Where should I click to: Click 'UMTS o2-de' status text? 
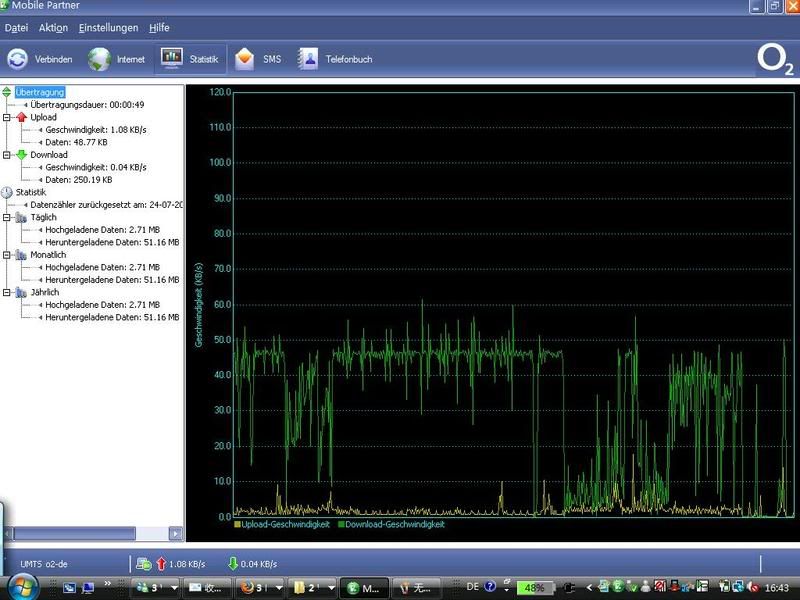tap(44, 564)
